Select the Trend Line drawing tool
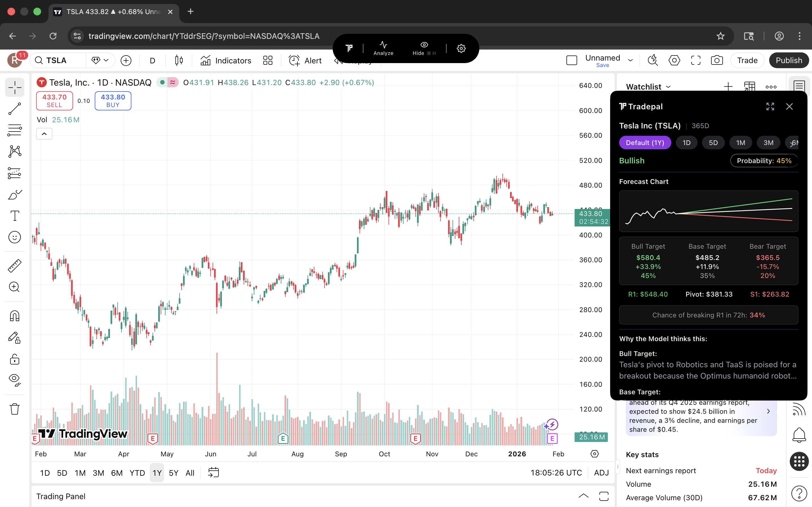 click(x=14, y=109)
